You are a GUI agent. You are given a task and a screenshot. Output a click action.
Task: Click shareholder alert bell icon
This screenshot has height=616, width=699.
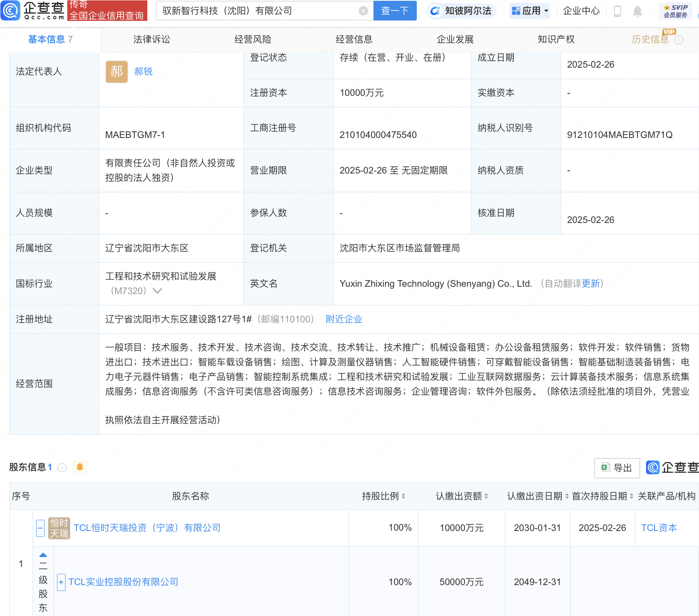click(x=80, y=467)
